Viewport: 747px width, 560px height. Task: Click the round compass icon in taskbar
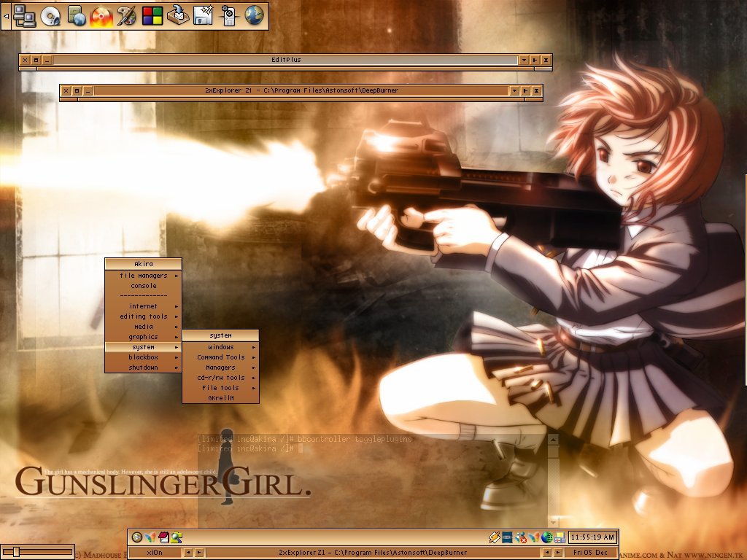(x=136, y=537)
